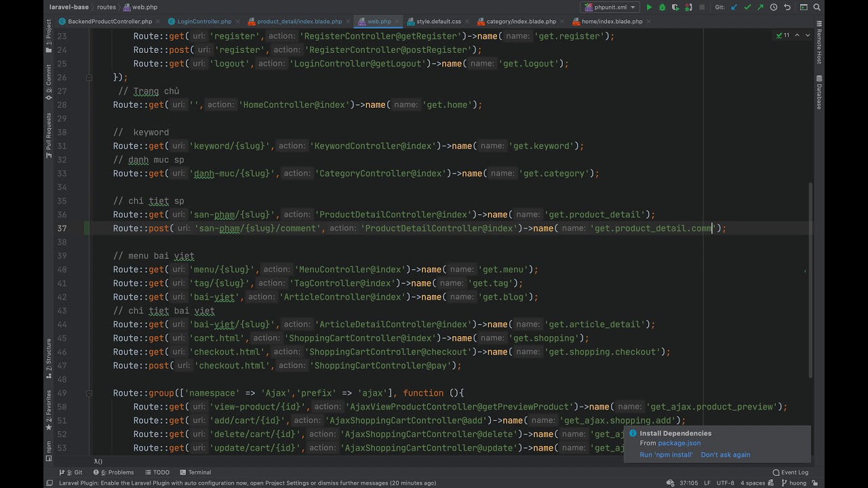Screen dimensions: 868x488
Task: Collapse the Route group fold at line 49
Action: pyautogui.click(x=89, y=393)
